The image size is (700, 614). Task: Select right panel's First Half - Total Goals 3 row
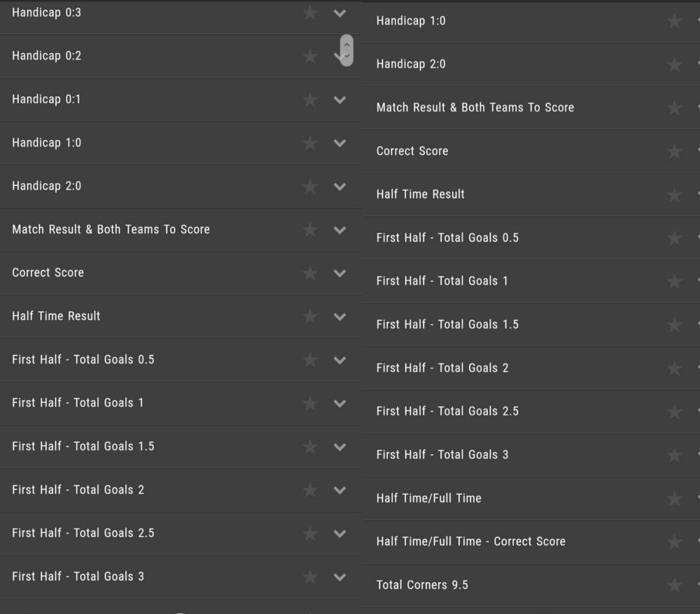coord(442,455)
